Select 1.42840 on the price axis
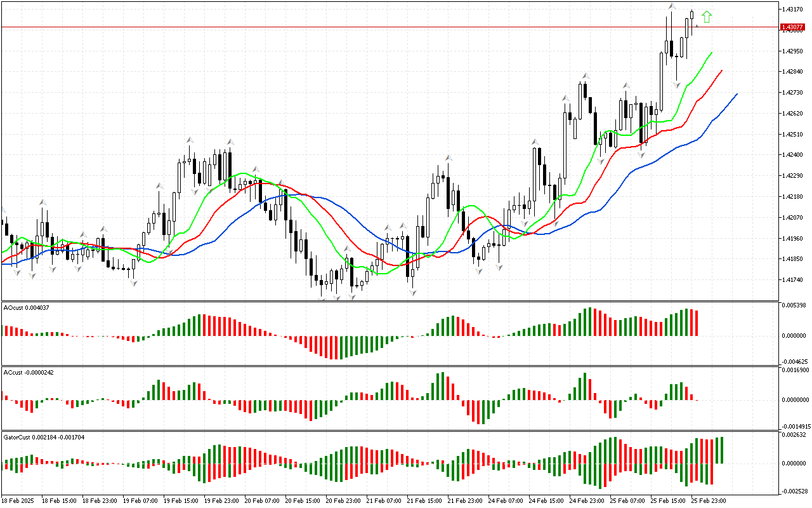812x508 pixels. (x=793, y=72)
